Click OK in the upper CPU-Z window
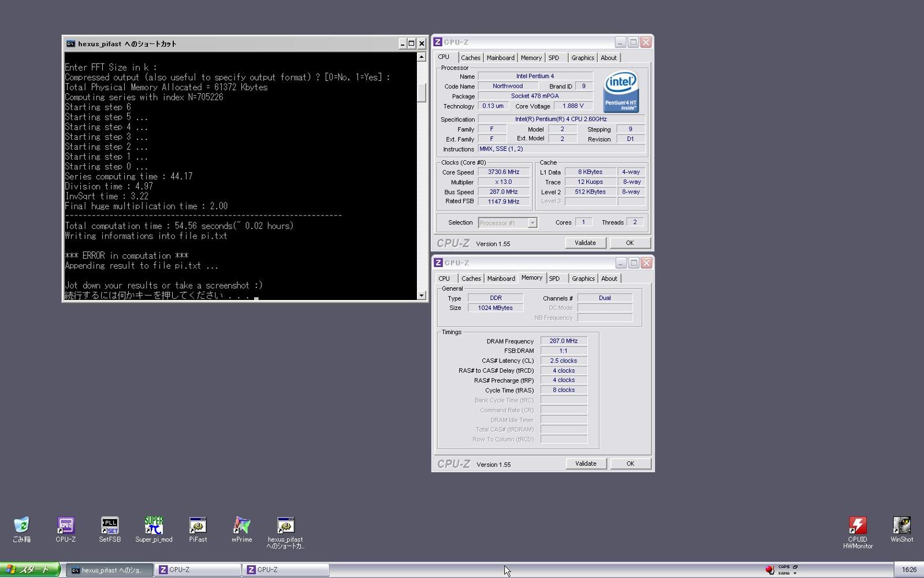924x578 pixels. 630,243
